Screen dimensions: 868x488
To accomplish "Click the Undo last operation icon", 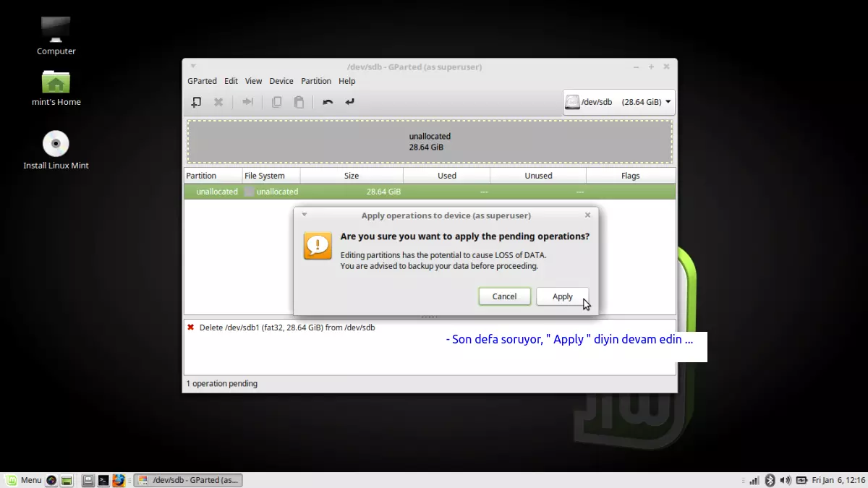I will tap(328, 103).
